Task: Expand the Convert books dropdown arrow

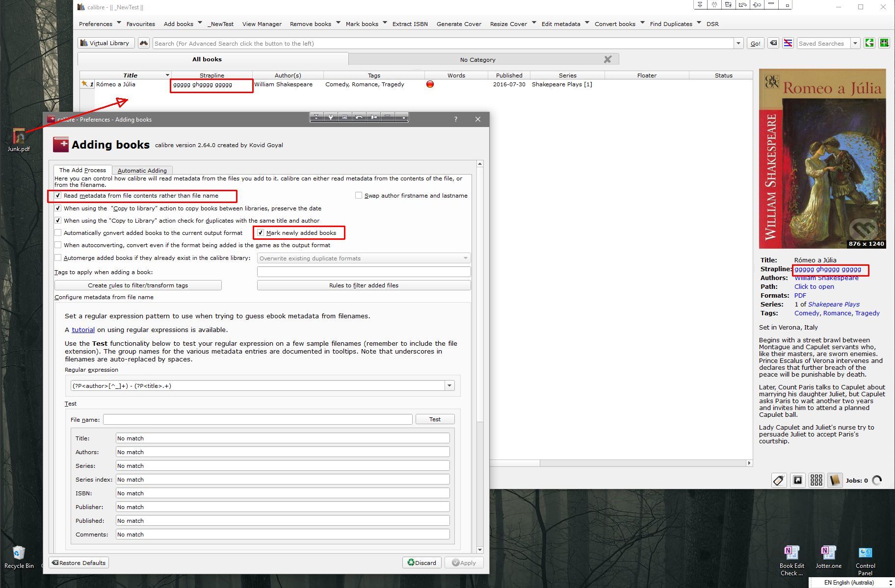Action: pos(642,23)
